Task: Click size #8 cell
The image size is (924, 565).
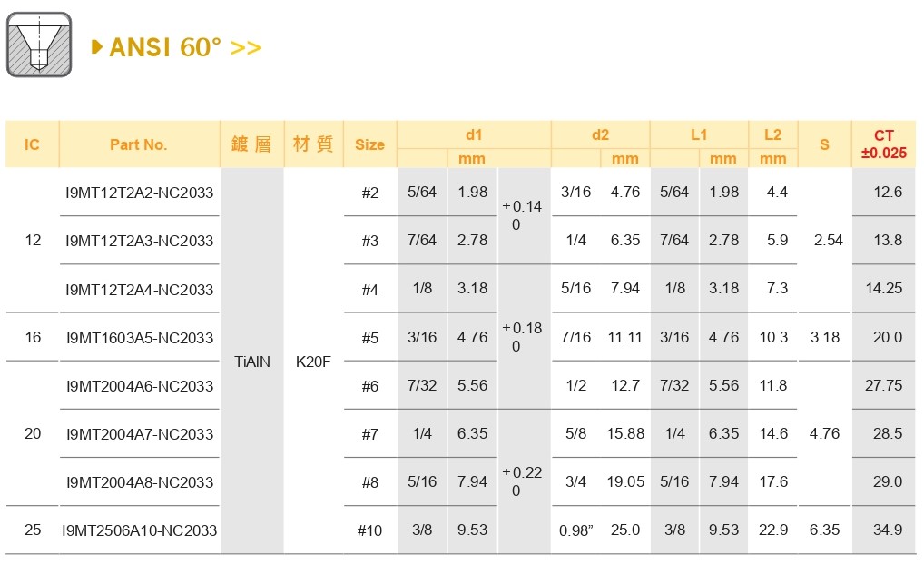Action: [x=370, y=482]
